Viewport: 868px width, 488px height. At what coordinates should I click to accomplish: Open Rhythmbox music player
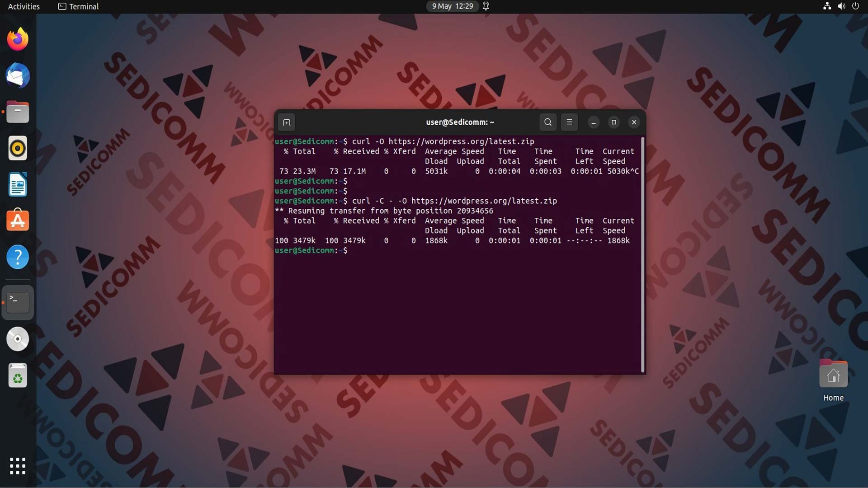(x=18, y=148)
